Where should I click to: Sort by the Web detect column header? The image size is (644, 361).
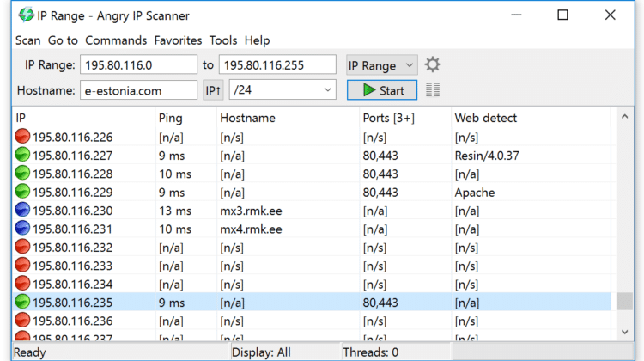pyautogui.click(x=532, y=118)
